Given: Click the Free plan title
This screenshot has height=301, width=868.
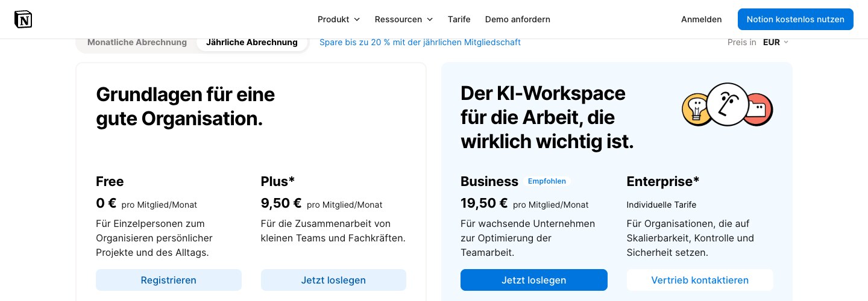Looking at the screenshot, I should [x=110, y=181].
